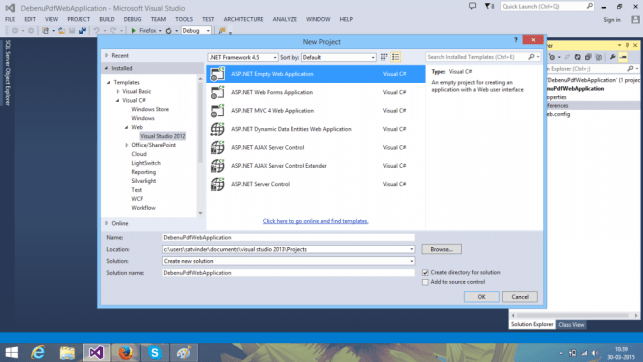Screen dimensions: 643x362
Task: Click the Save All toolbar icon
Action: tap(82, 31)
